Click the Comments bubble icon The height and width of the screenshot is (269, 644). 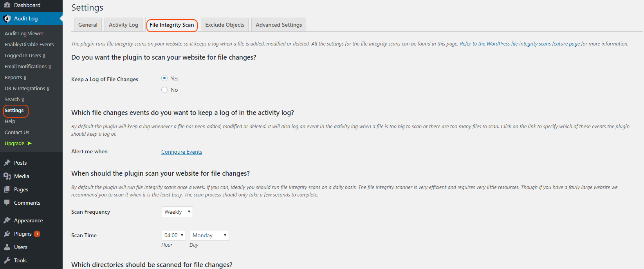click(x=7, y=203)
